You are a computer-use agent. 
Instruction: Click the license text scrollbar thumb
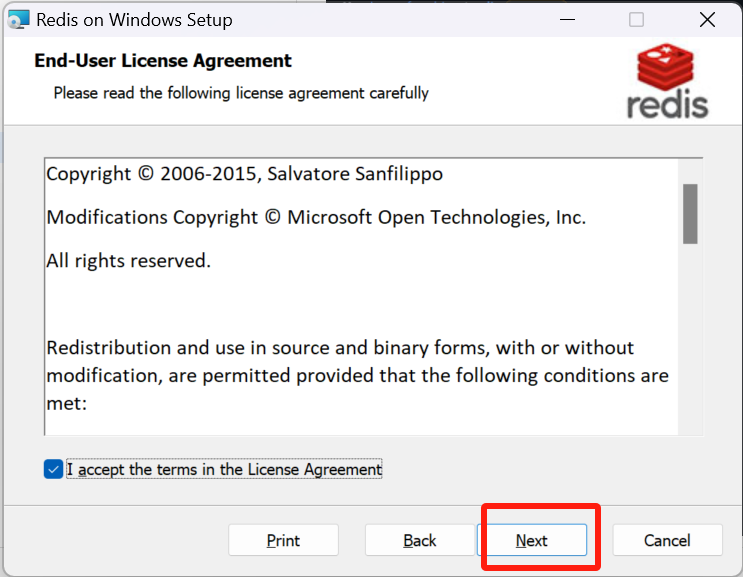(x=690, y=214)
